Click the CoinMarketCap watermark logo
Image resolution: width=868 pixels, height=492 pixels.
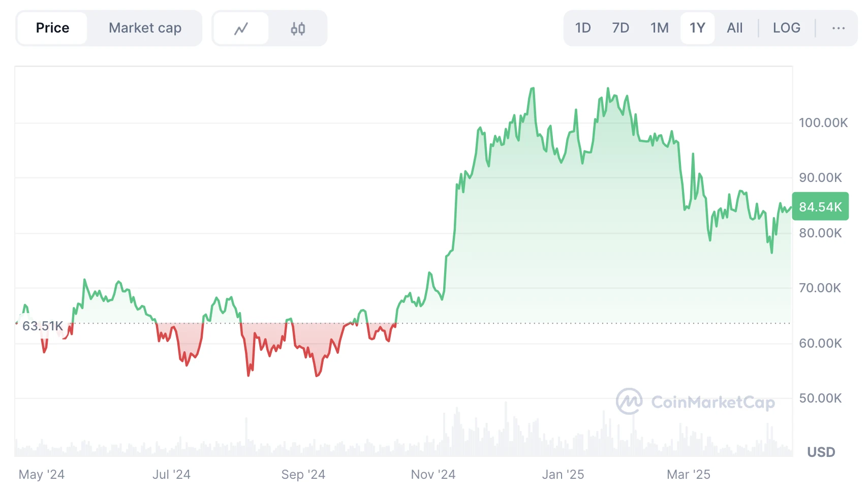695,402
